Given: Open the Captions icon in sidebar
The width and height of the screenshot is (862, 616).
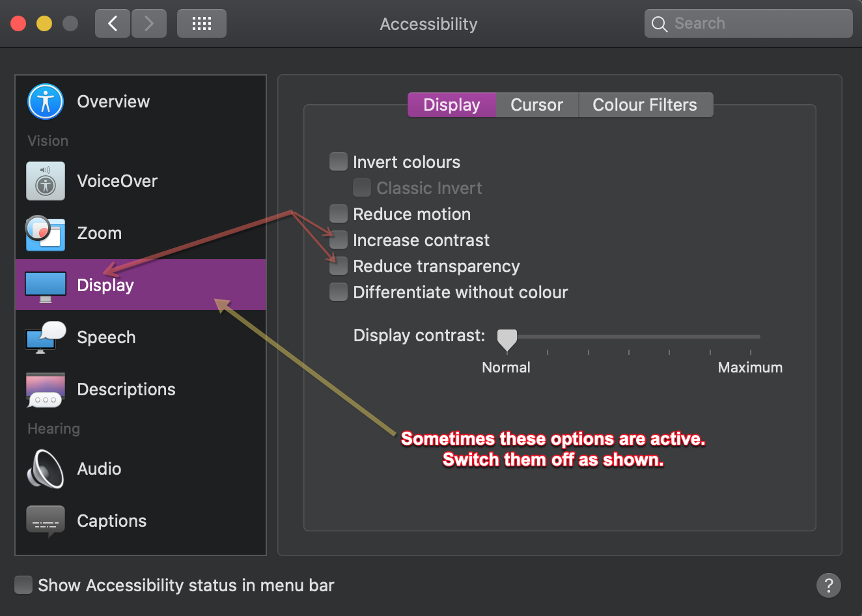Looking at the screenshot, I should 46,521.
